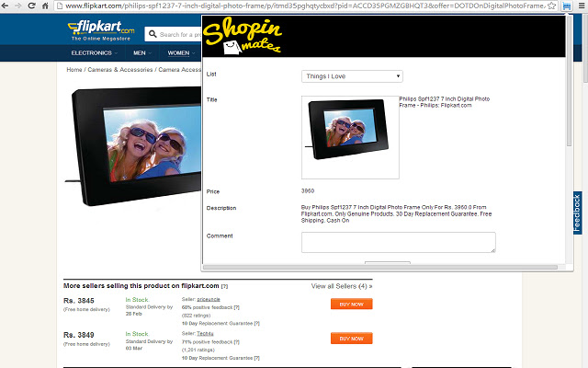Click the product title text in the popup
Image resolution: width=588 pixels, height=368 pixels.
coord(445,102)
